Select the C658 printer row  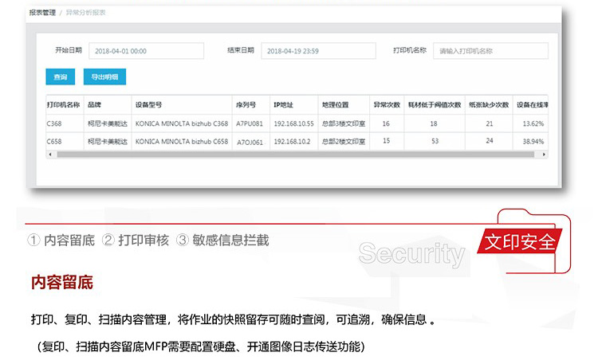click(x=54, y=142)
